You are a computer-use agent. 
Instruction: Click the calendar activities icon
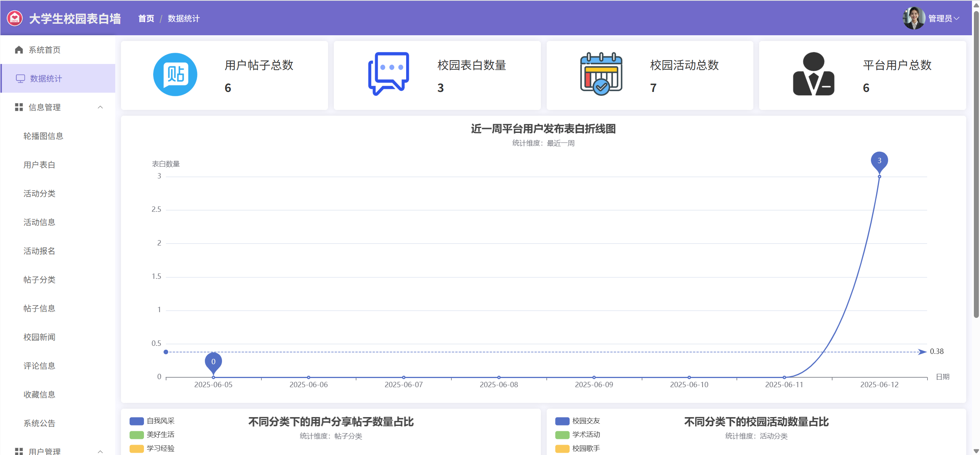601,74
